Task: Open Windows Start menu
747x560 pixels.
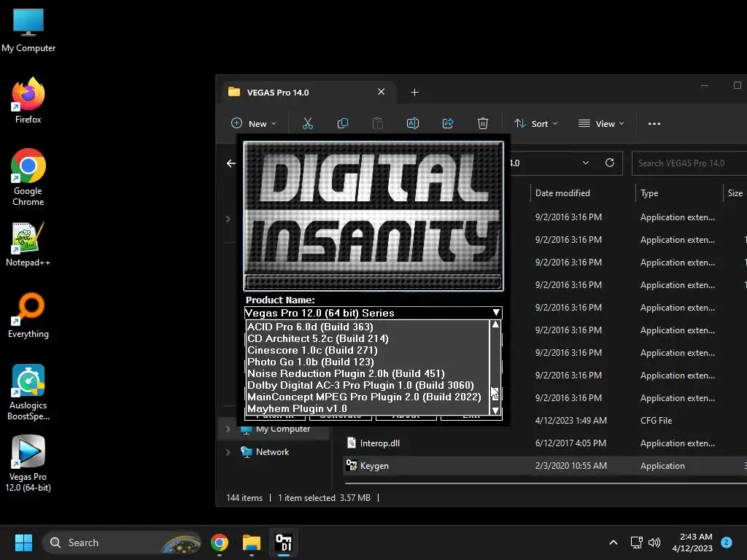Action: coord(23,542)
